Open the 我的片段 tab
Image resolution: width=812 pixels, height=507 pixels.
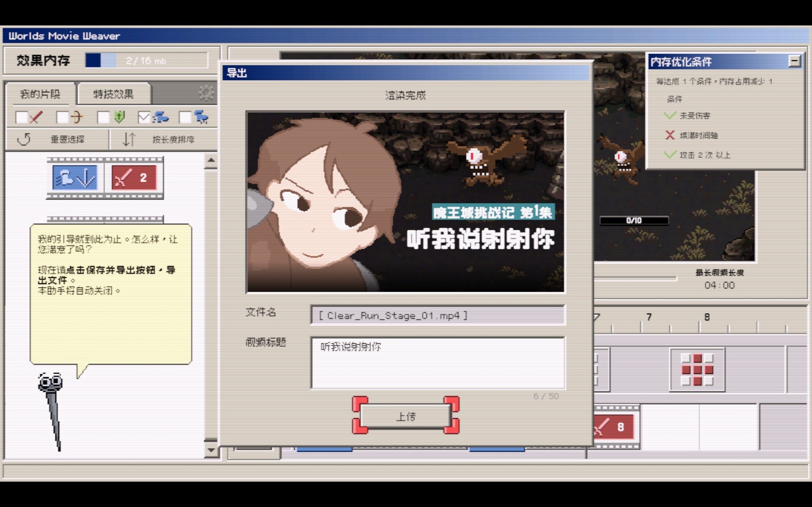pos(40,94)
